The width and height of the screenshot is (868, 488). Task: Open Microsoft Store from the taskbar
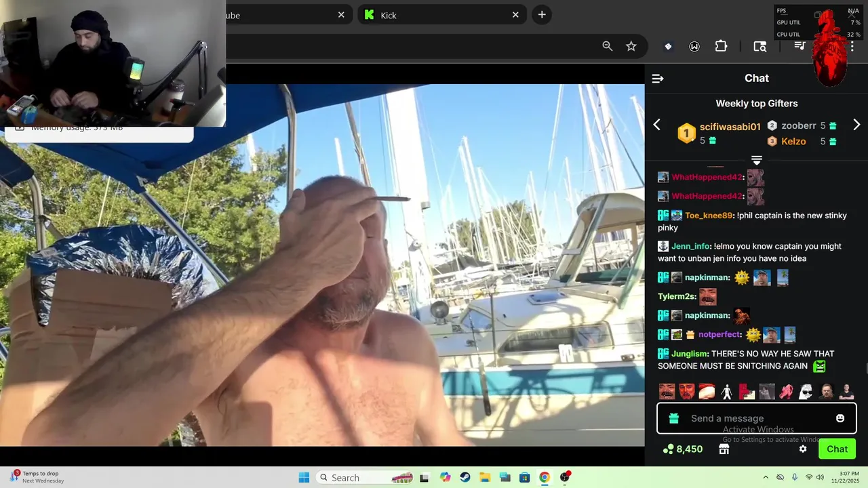click(x=524, y=477)
